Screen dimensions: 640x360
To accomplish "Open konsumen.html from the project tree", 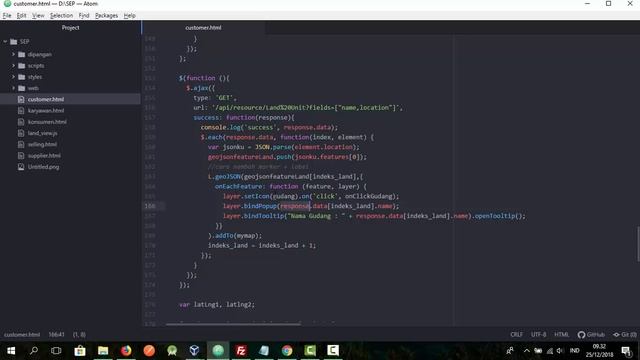I will tap(47, 122).
